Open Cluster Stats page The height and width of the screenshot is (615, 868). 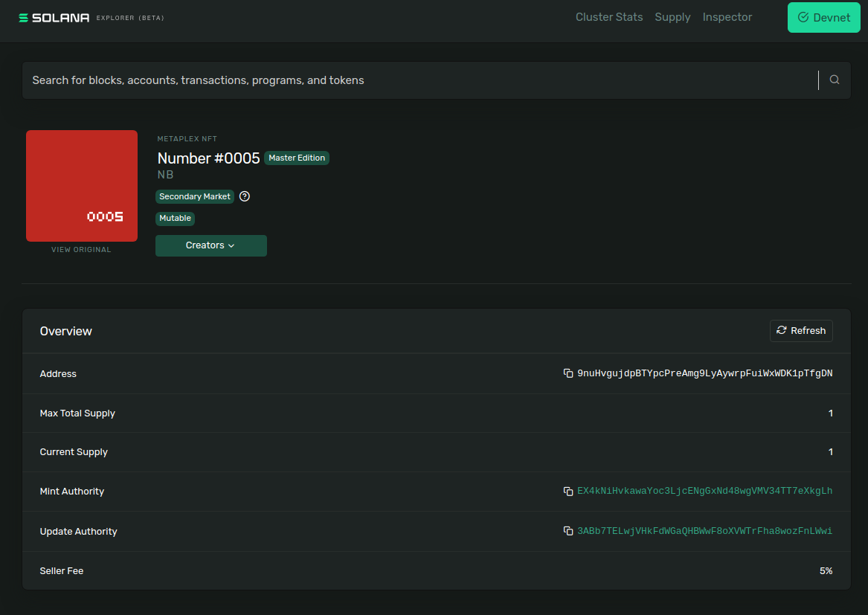[609, 17]
